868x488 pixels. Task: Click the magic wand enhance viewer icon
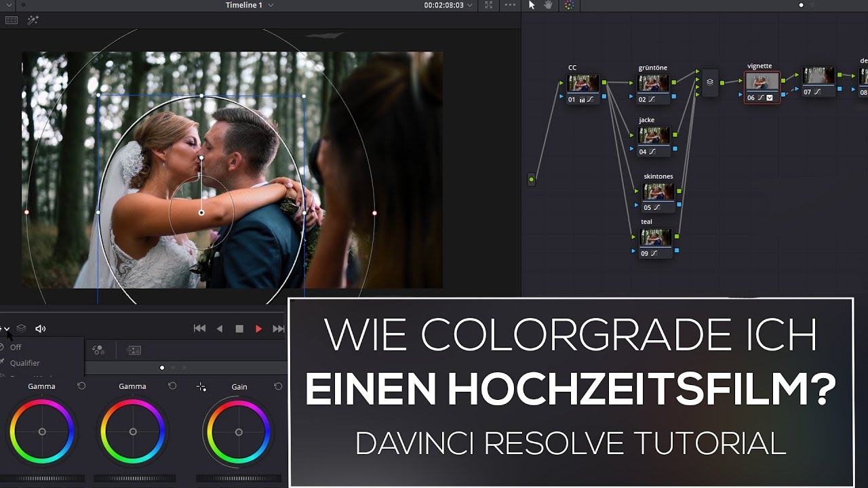pos(33,20)
